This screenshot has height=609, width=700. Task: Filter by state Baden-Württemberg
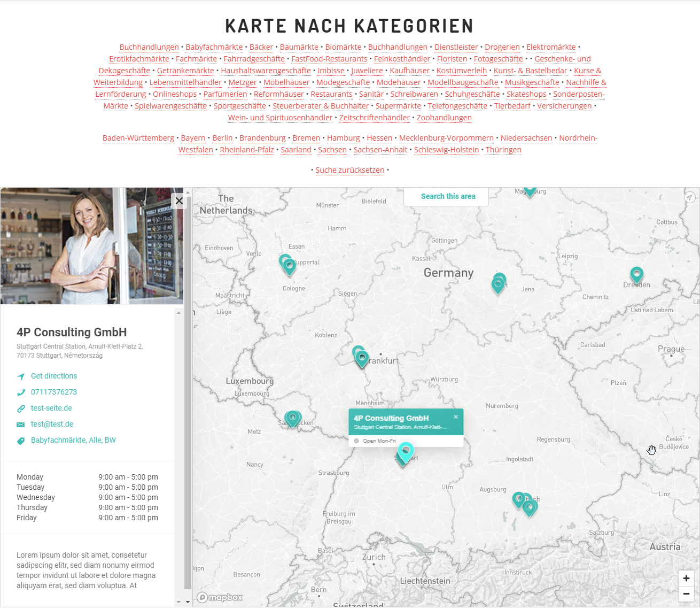[x=138, y=138]
